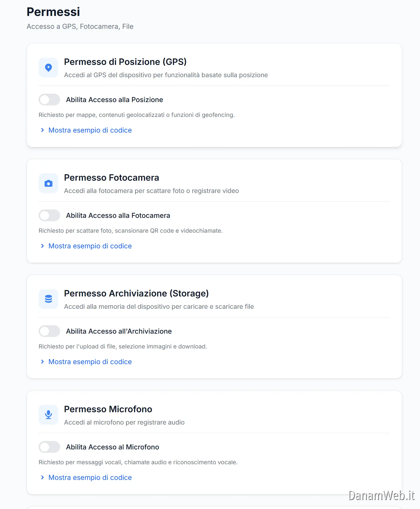Click the partially visible card at bottom

click(214, 507)
